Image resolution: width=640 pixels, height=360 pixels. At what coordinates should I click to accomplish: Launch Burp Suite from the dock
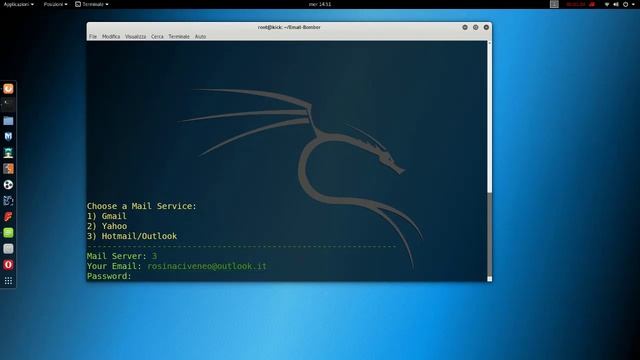pyautogui.click(x=8, y=169)
